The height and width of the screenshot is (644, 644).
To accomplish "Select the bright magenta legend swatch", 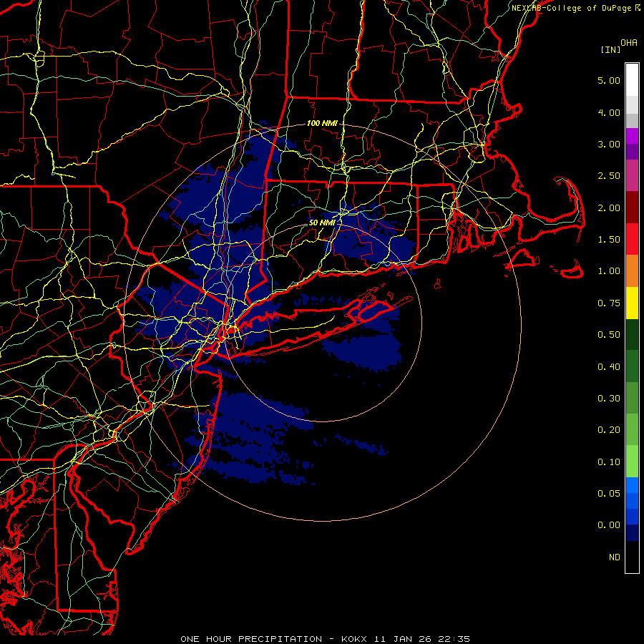I will [x=632, y=136].
